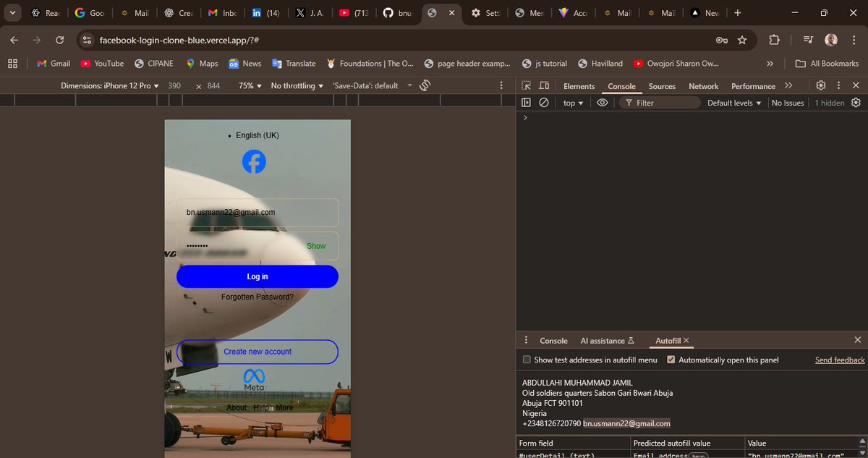Click the site information icon
This screenshot has width=868, height=458.
[87, 41]
